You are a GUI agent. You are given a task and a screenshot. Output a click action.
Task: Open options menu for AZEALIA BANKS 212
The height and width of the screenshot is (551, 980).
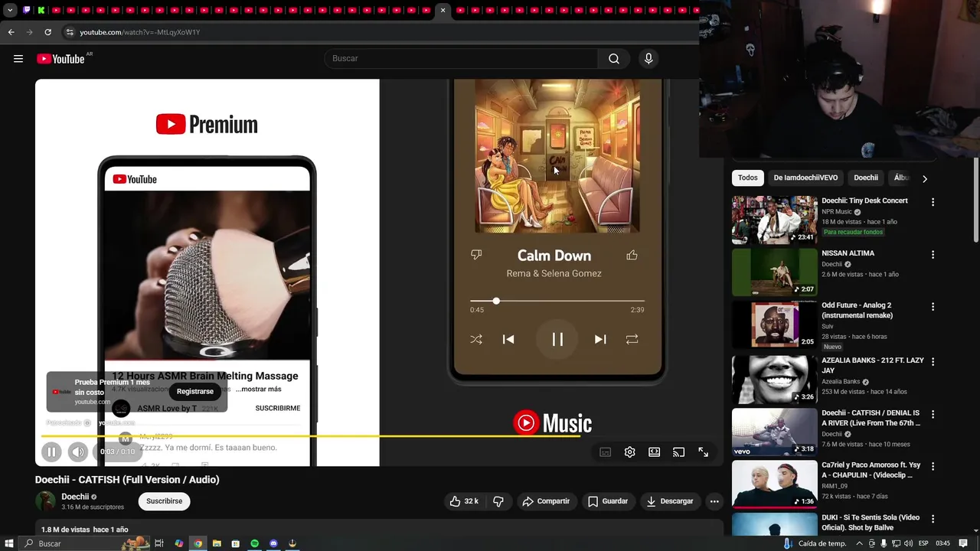(933, 361)
